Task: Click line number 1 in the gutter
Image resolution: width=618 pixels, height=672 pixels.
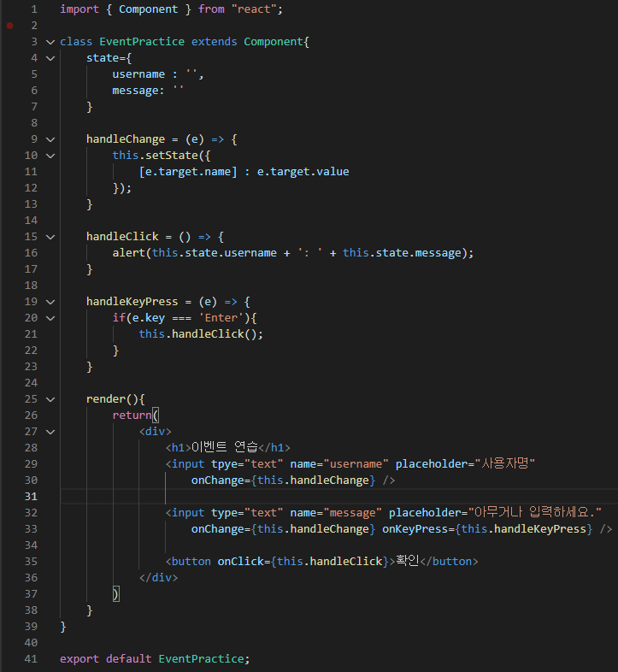Action: [34, 9]
